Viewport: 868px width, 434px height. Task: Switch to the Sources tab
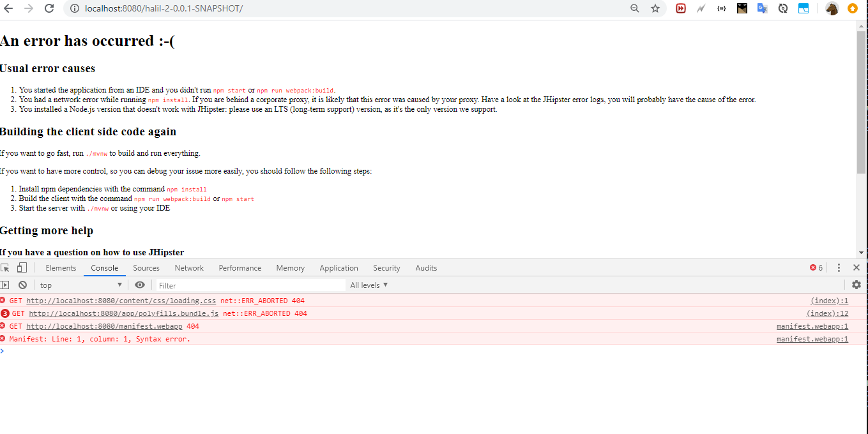(x=146, y=268)
